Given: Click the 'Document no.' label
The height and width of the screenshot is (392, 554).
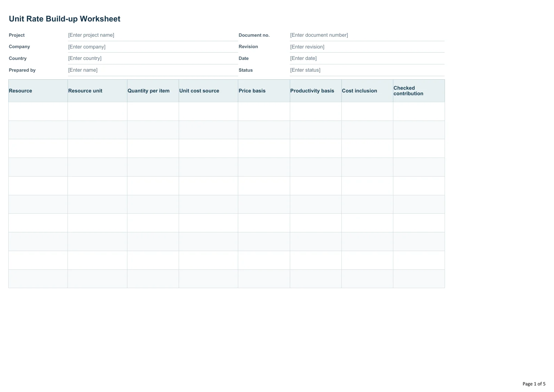Looking at the screenshot, I should (x=254, y=35).
